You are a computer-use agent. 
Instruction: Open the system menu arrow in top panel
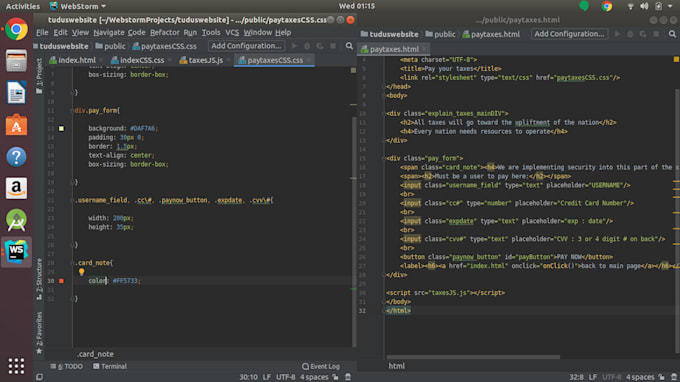pos(670,6)
